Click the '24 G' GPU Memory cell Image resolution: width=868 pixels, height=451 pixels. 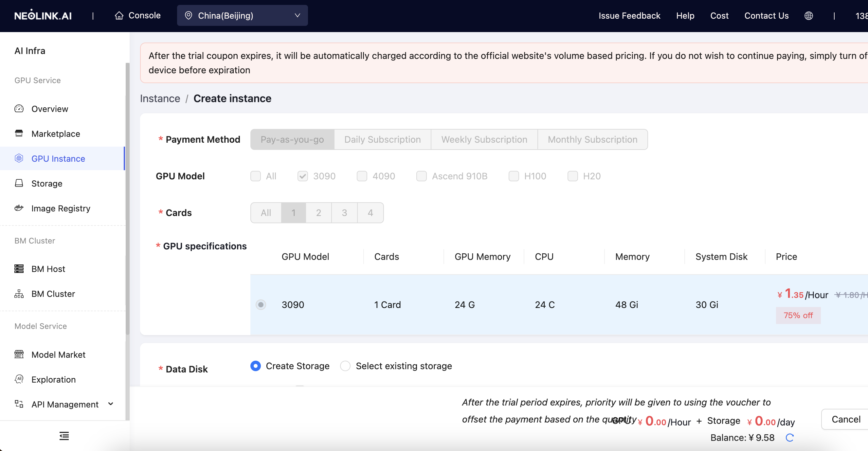point(465,304)
